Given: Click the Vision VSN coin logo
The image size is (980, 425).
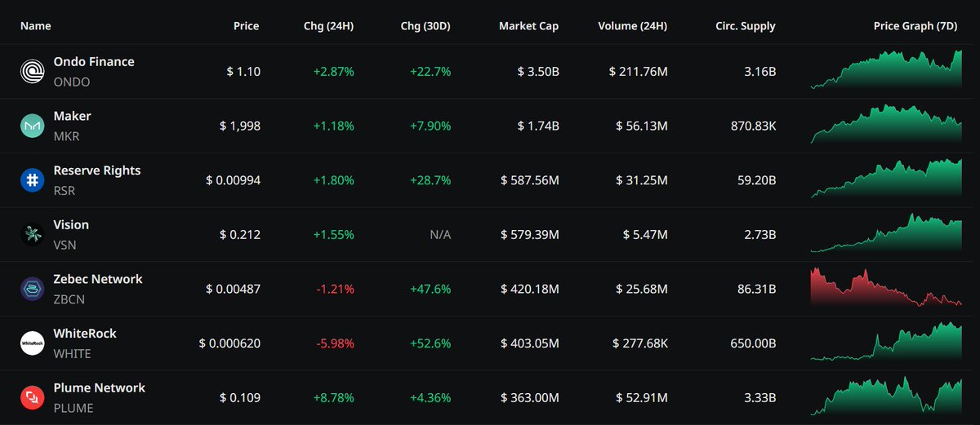Looking at the screenshot, I should point(32,235).
